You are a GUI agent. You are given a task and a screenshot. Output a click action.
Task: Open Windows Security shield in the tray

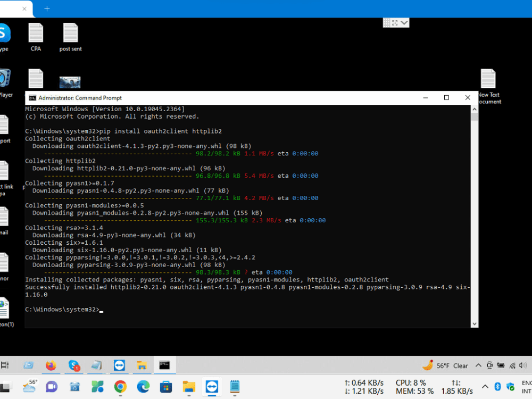(x=510, y=387)
